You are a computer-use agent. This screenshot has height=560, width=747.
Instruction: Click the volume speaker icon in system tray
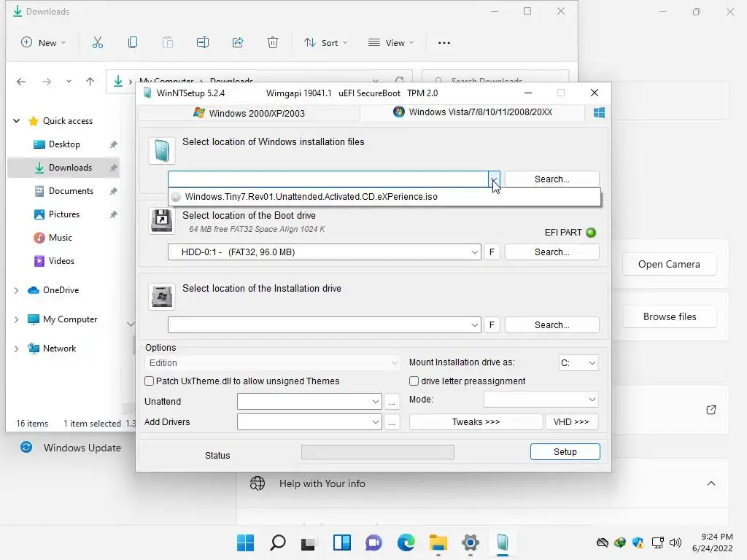(x=675, y=542)
